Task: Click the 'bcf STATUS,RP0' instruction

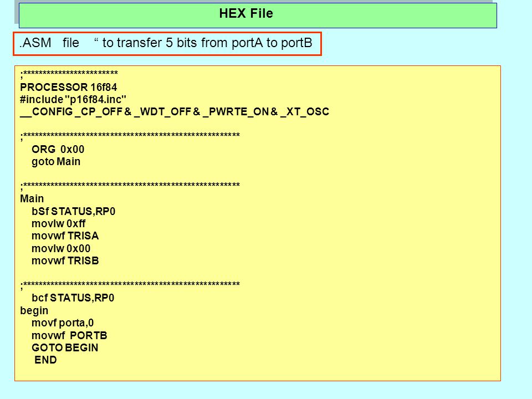Action: point(73,298)
